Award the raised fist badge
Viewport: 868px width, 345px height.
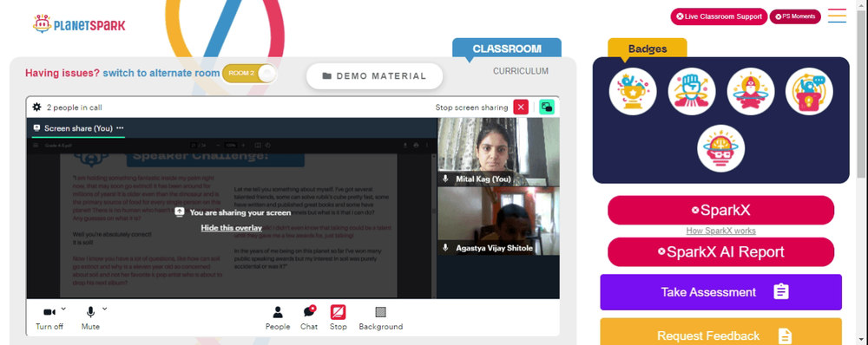[692, 91]
